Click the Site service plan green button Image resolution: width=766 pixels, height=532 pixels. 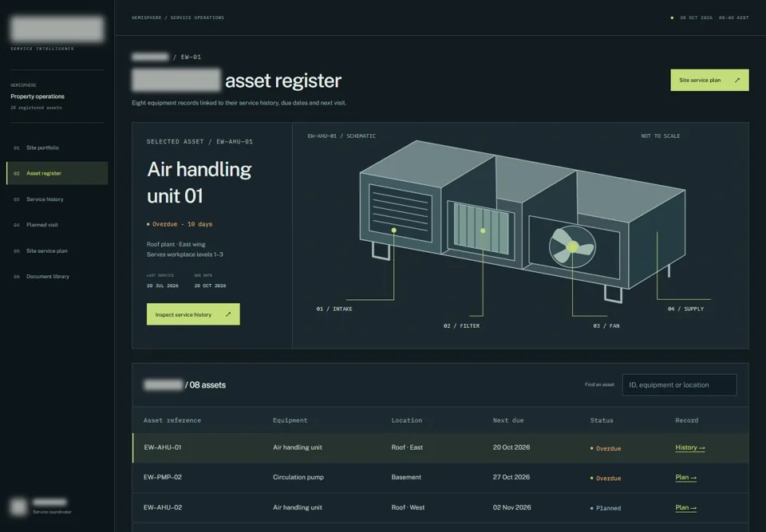(x=709, y=80)
